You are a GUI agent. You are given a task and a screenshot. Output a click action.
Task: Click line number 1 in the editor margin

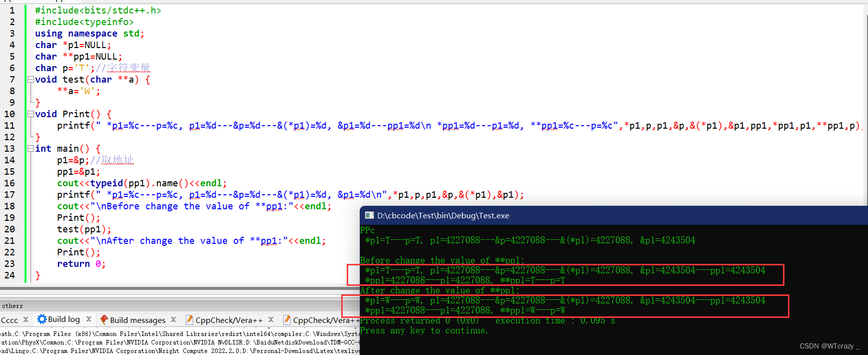(x=12, y=11)
